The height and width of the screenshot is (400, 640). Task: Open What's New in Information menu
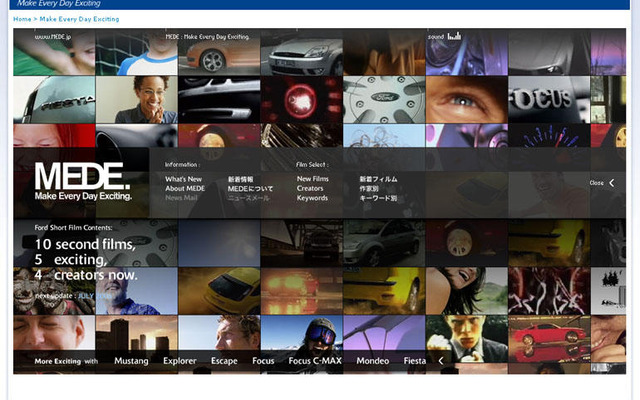pos(183,179)
